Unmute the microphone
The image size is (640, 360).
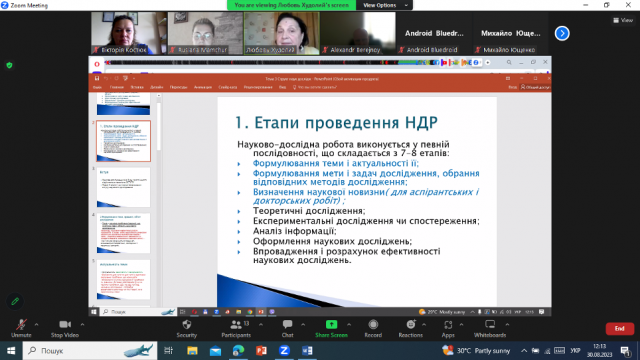click(21, 328)
